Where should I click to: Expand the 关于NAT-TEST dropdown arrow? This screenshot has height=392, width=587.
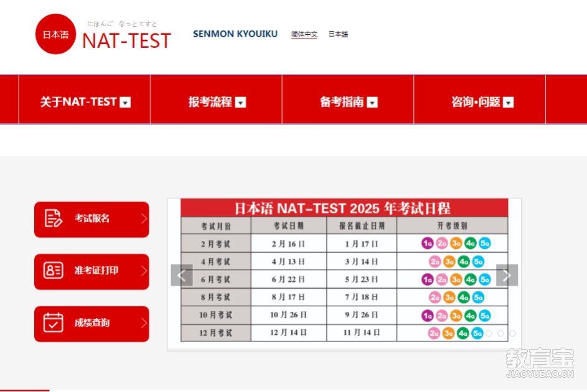click(125, 103)
